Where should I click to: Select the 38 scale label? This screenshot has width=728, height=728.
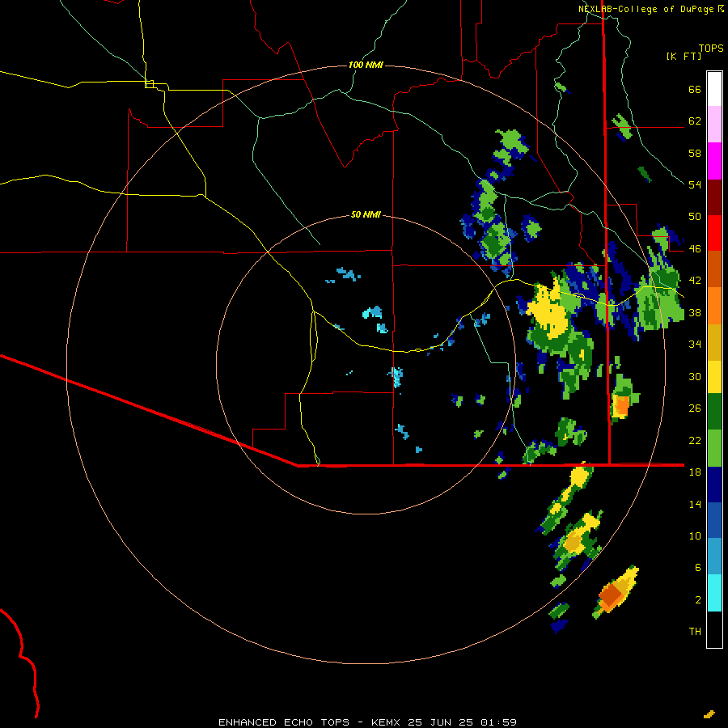coord(695,312)
